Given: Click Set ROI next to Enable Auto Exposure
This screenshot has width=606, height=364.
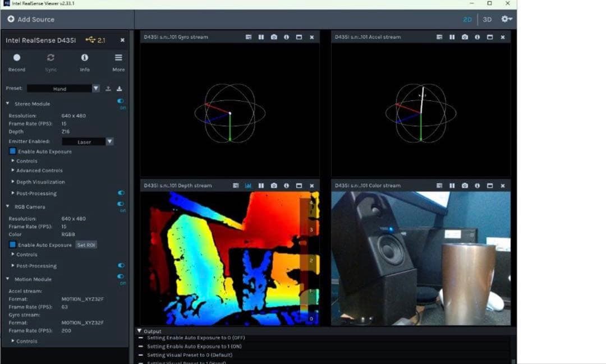Looking at the screenshot, I should pyautogui.click(x=88, y=245).
